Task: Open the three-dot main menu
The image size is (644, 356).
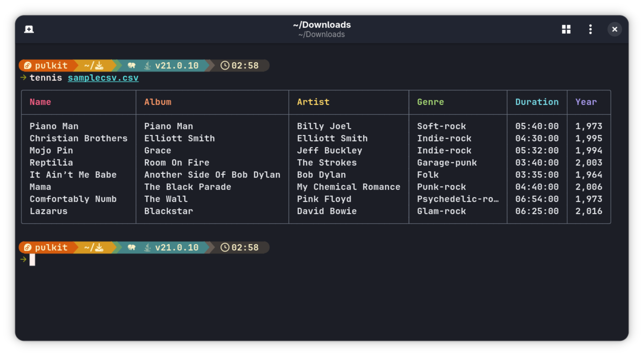Action: click(590, 29)
